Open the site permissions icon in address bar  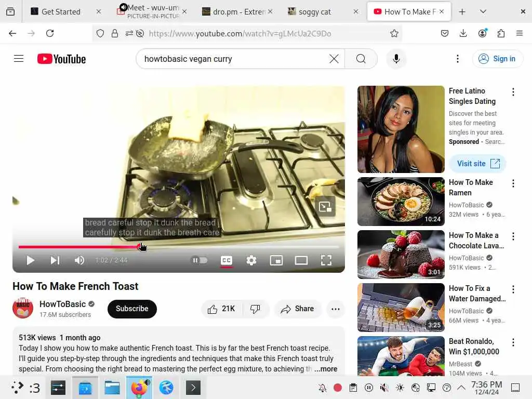tap(129, 33)
